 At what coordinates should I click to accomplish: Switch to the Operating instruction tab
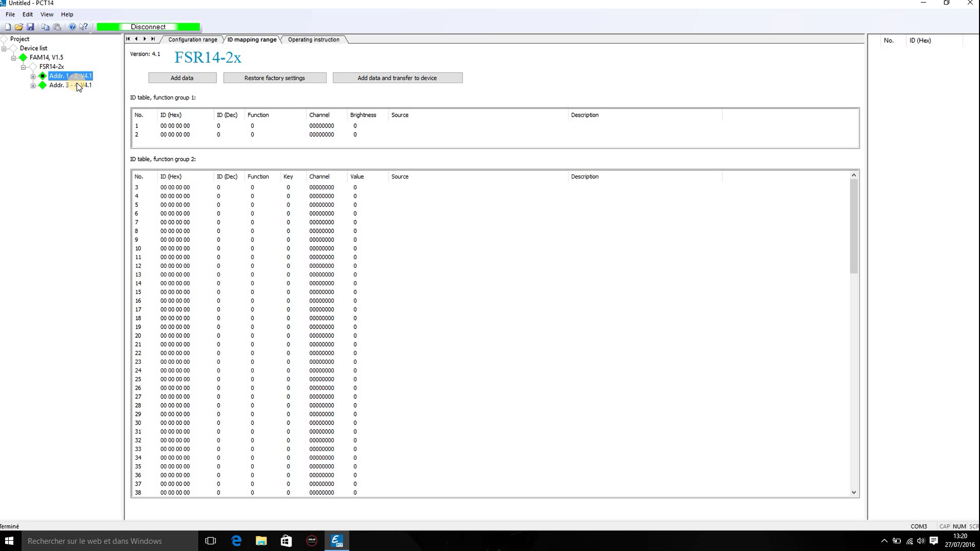[313, 40]
